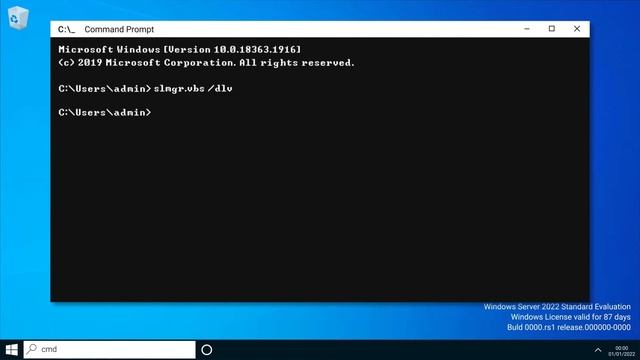Maximize the Command Prompt window

click(x=552, y=29)
